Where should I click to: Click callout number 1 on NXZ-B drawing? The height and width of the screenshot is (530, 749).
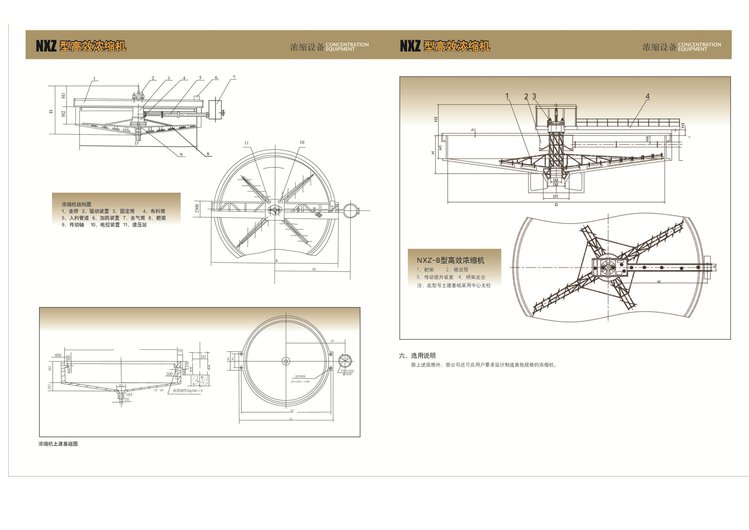pos(508,96)
